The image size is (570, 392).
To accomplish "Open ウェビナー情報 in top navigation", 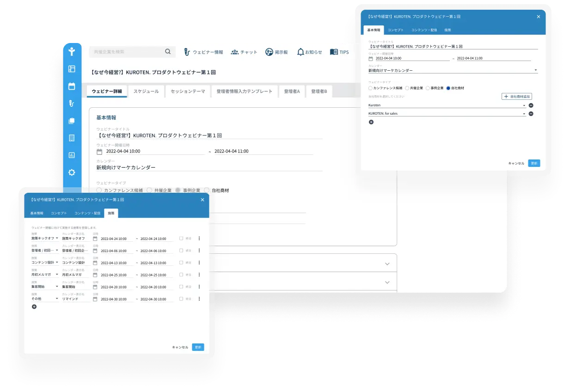I will tap(203, 52).
